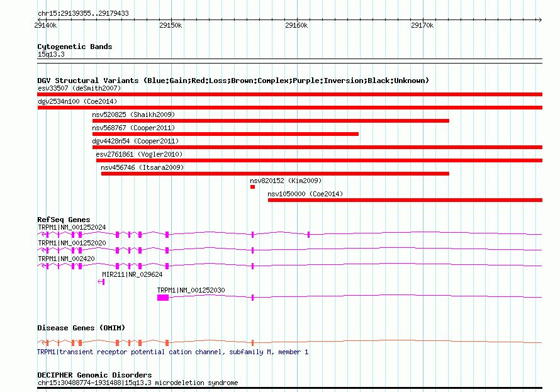Select TRPM1|NM_002420 transcript label

pos(66,259)
